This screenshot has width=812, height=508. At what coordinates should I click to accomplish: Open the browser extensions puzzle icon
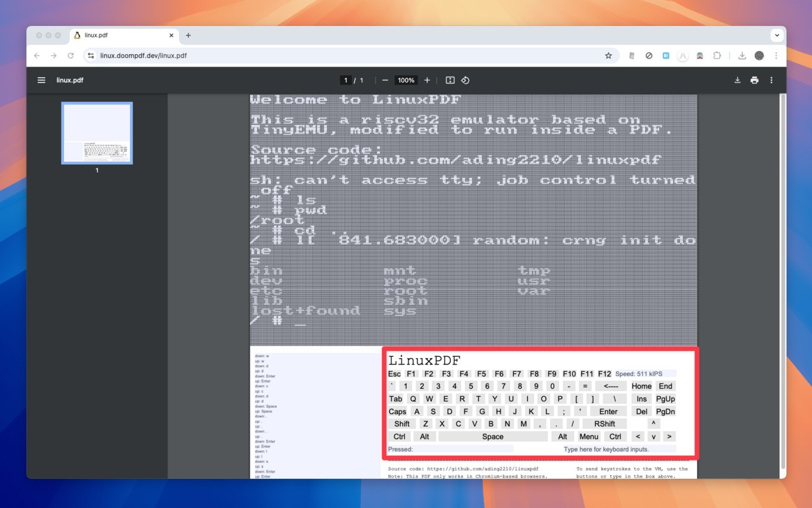click(717, 56)
